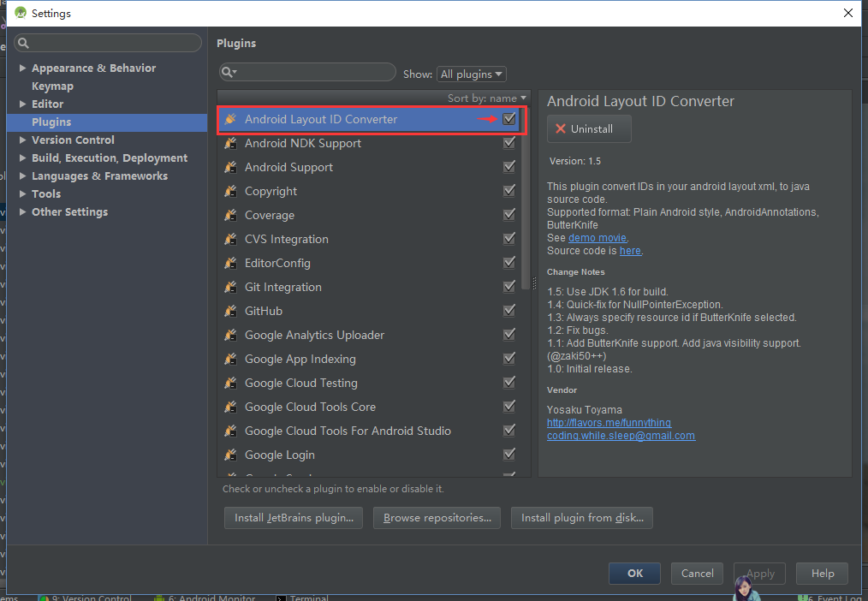
Task: Open the Show All plugins dropdown
Action: (x=471, y=74)
